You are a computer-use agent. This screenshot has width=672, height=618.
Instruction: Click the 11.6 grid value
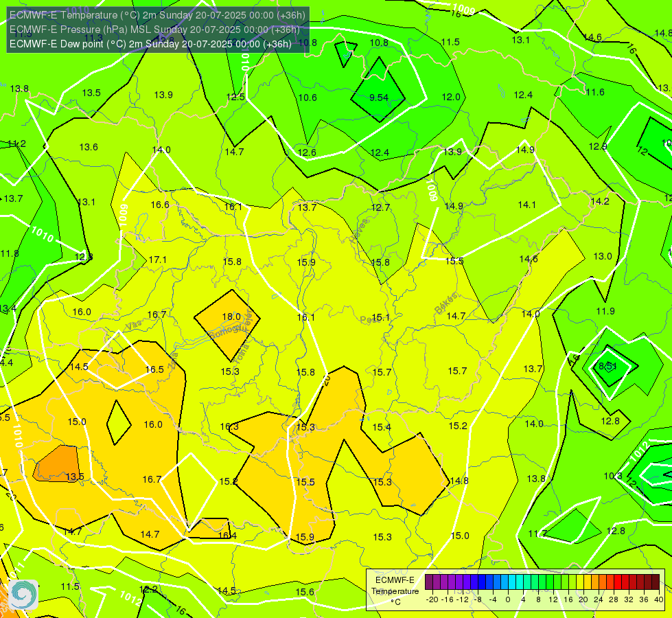(x=595, y=92)
